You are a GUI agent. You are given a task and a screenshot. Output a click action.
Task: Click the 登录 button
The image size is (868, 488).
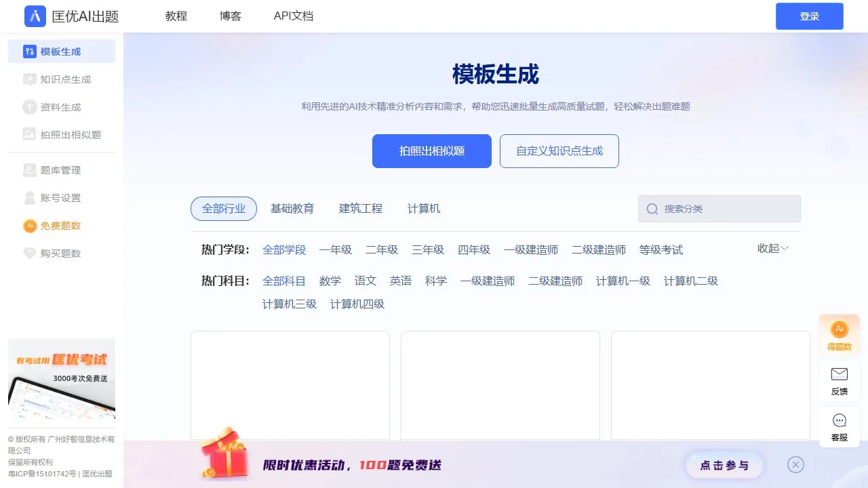[810, 16]
